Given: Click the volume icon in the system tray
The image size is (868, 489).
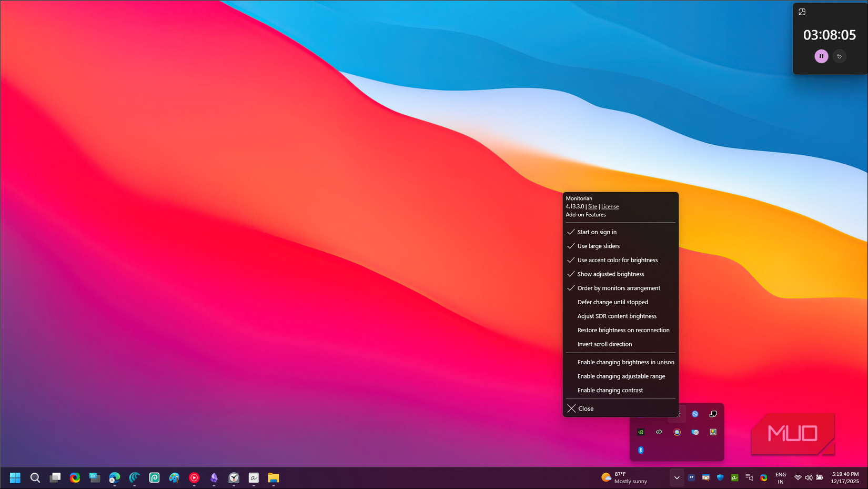Looking at the screenshot, I should coord(809,478).
